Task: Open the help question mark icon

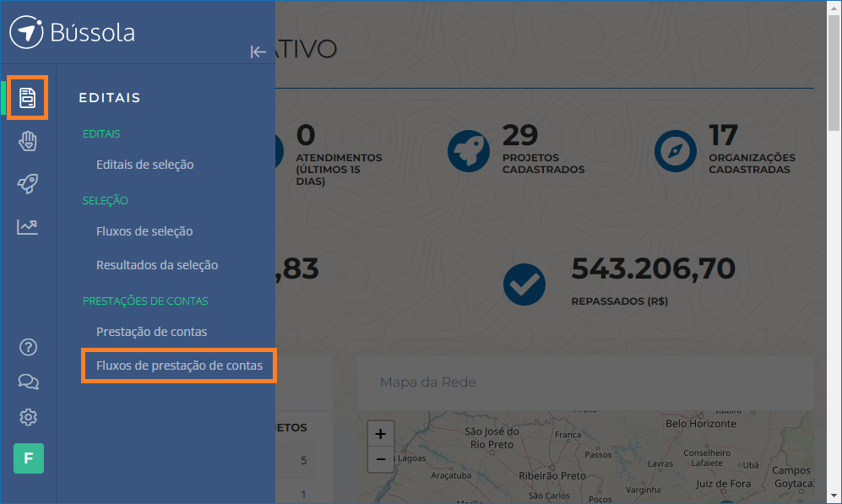Action: pos(28,347)
